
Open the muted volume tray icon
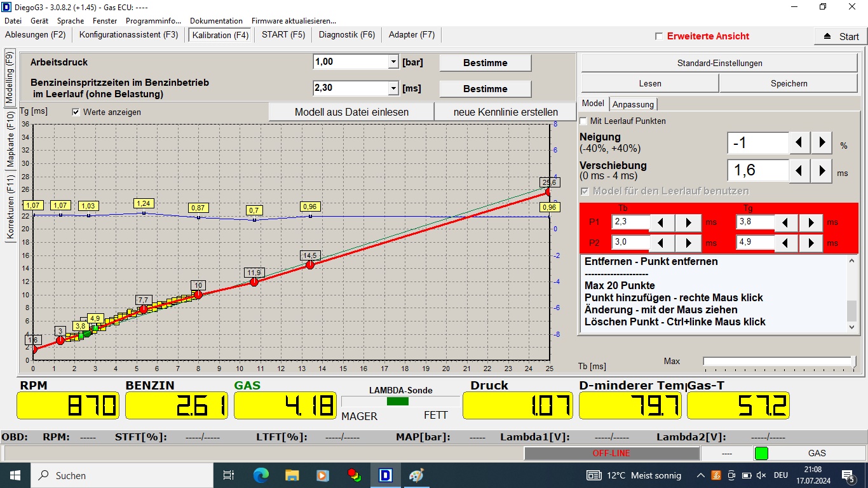tap(761, 475)
